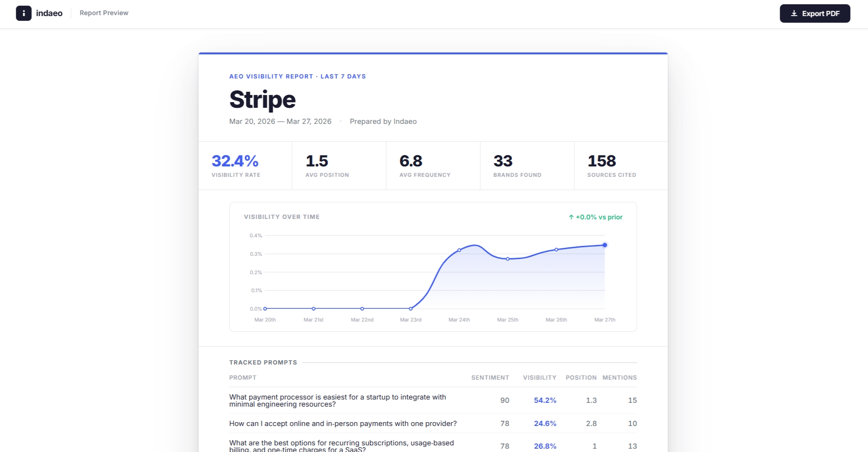The width and height of the screenshot is (868, 452).
Task: Click the 54.2% visibility percentage link
Action: point(545,400)
